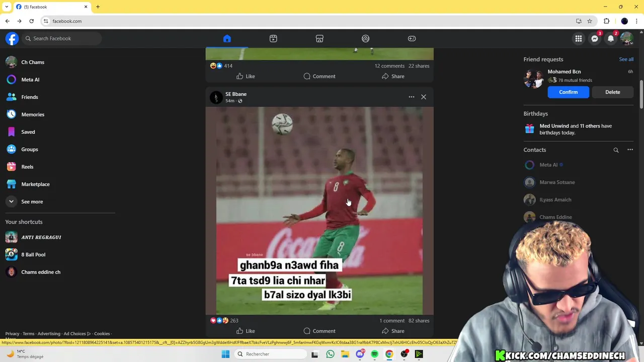
Task: Open SE Bbane profile name
Action: click(236, 94)
